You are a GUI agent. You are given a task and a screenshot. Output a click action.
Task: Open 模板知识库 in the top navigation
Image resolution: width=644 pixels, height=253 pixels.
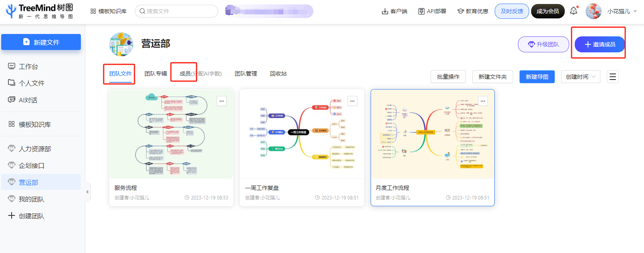click(x=108, y=11)
